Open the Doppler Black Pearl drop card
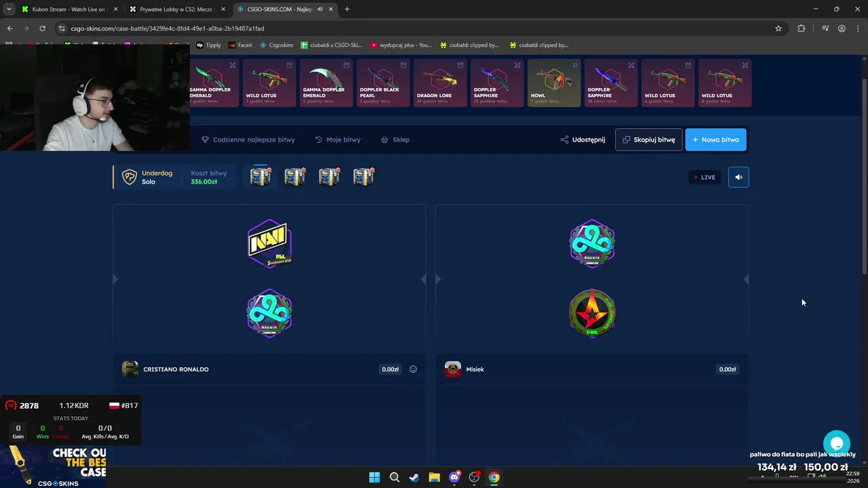This screenshot has height=488, width=868. click(x=383, y=83)
